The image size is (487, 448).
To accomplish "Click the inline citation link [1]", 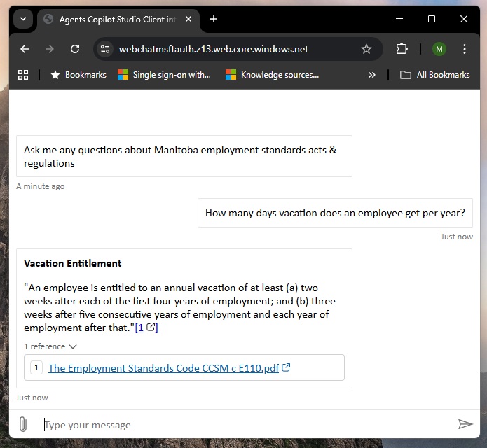I will click(x=139, y=328).
